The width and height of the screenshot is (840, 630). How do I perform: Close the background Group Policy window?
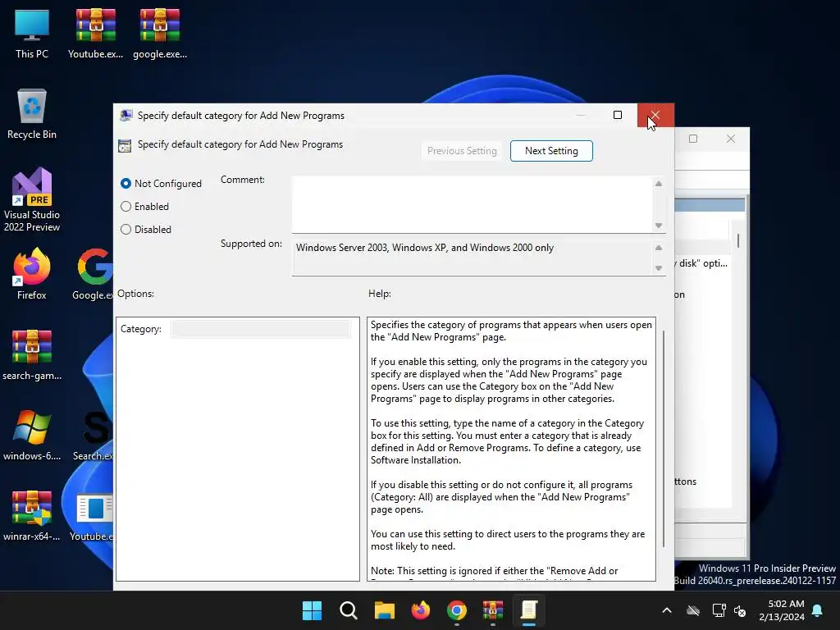[x=731, y=139]
